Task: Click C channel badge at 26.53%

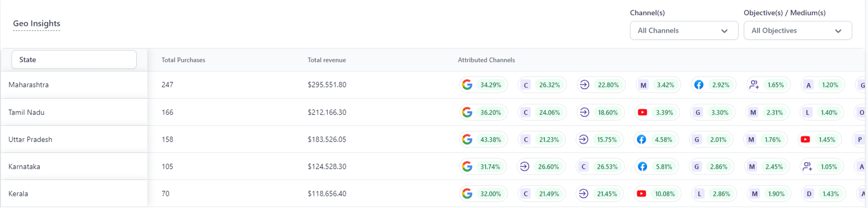Action: [584, 167]
